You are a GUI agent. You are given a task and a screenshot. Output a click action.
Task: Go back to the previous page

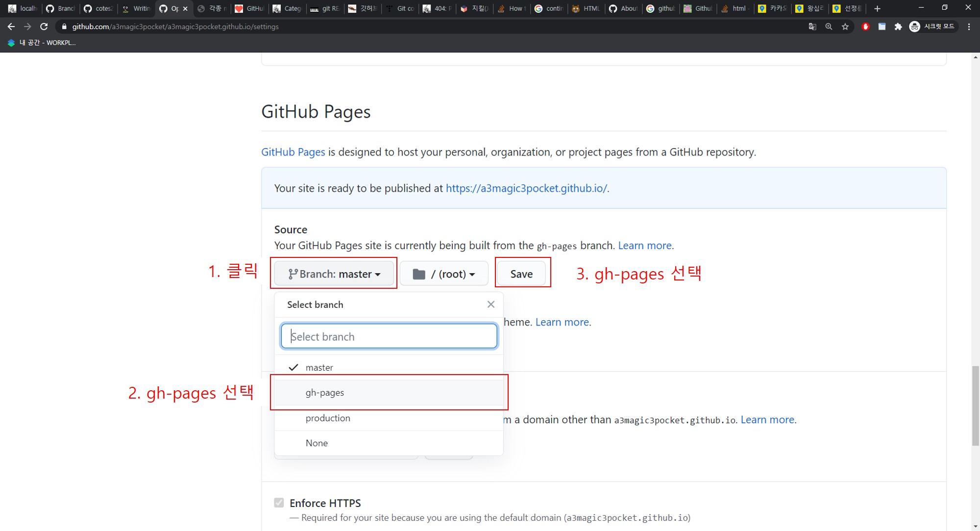[11, 26]
